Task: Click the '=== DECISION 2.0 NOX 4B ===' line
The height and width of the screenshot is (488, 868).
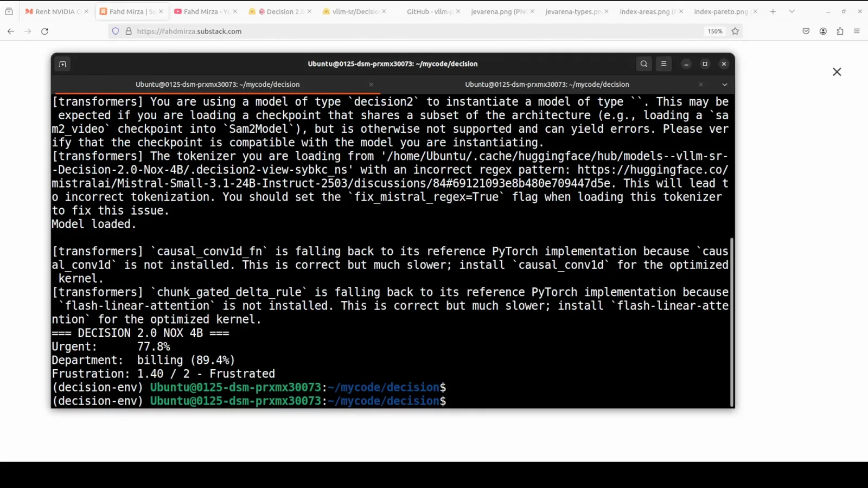Action: [141, 333]
